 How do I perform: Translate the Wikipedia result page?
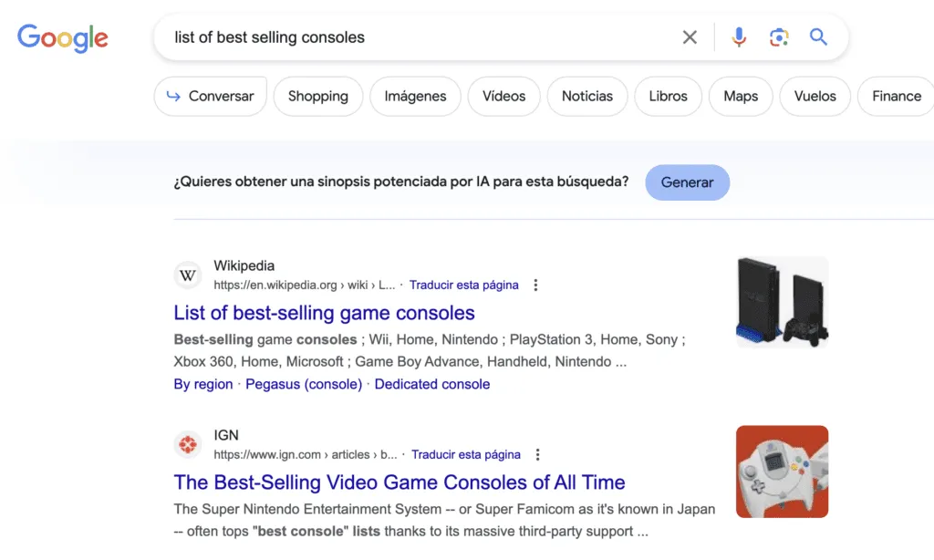(464, 285)
